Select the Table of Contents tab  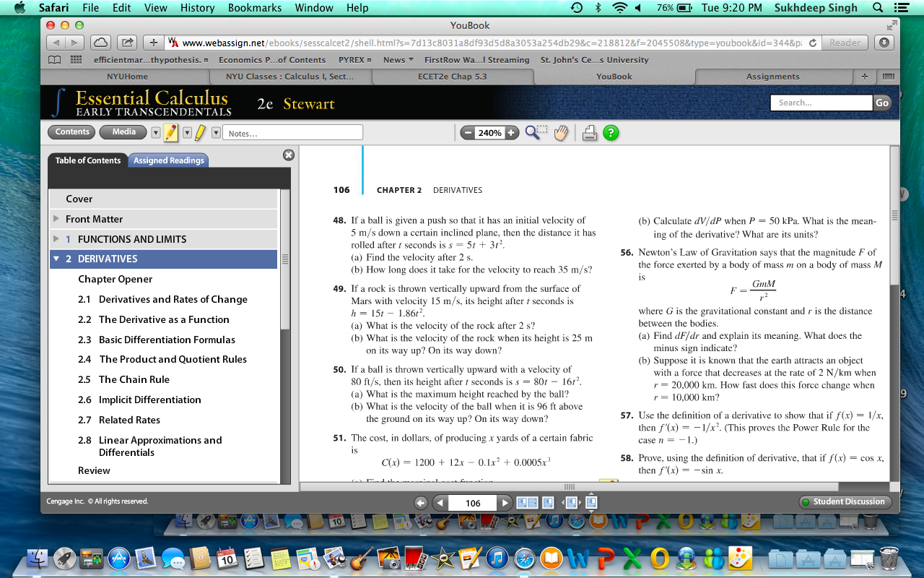[x=88, y=160]
